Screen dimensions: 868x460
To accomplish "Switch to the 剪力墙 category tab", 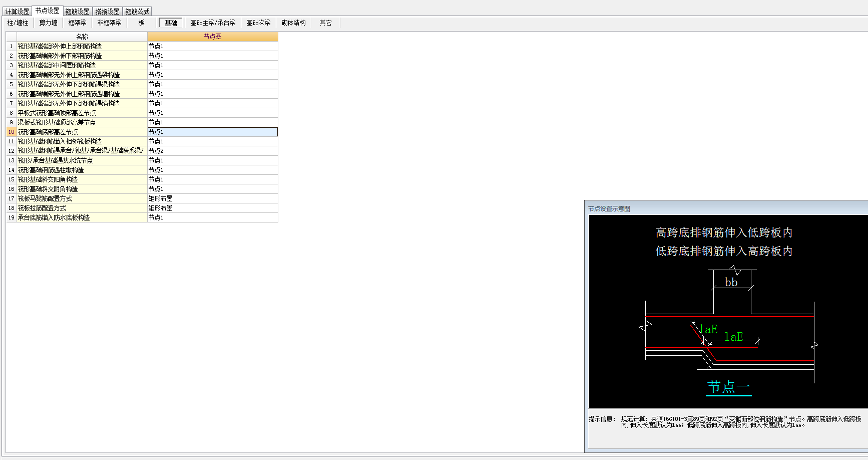I will [x=48, y=23].
